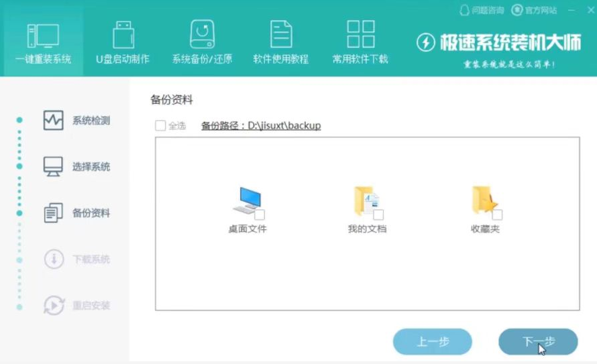
Task: Click the 下载系统 step icon
Action: [53, 259]
